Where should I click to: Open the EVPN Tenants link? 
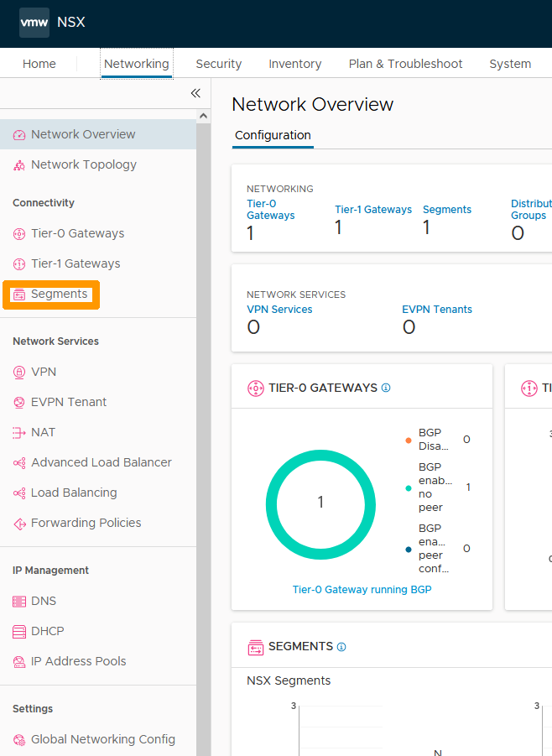pyautogui.click(x=436, y=310)
